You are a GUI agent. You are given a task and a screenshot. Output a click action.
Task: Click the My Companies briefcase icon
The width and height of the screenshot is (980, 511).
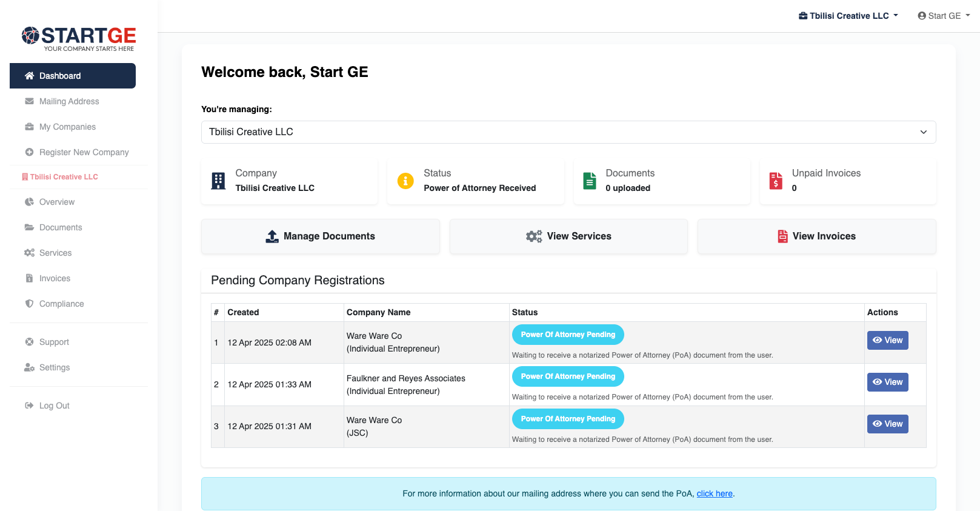pos(29,127)
